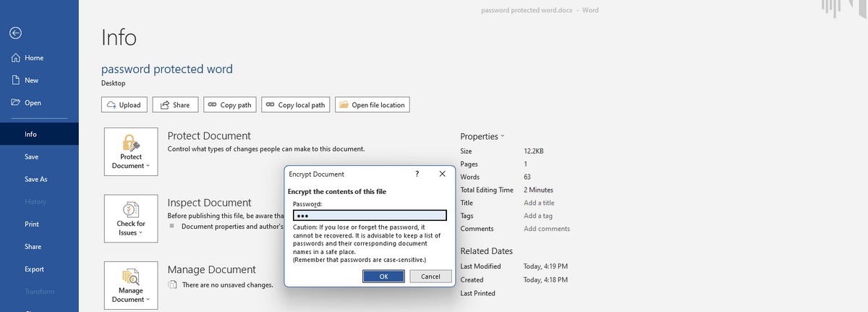Go to Open in the sidebar
This screenshot has width=868, height=312.
tap(39, 103)
